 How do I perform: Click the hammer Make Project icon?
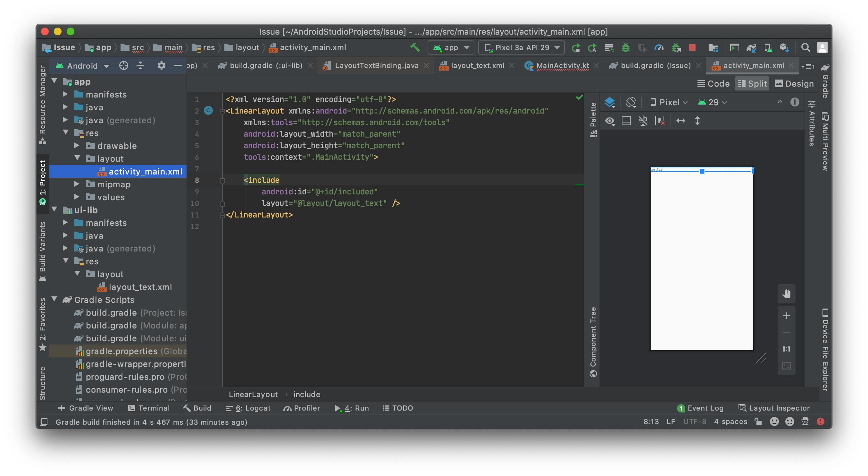415,47
